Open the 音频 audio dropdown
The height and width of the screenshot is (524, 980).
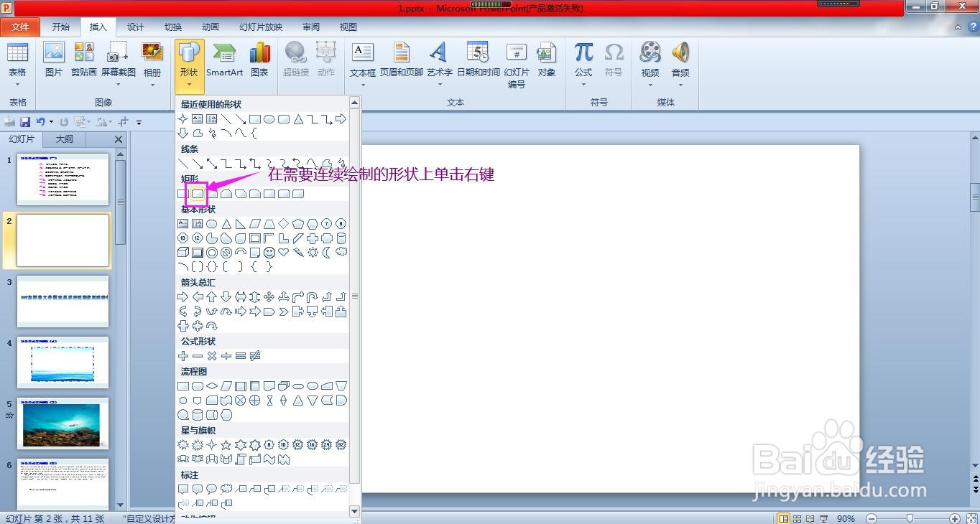tap(680, 66)
